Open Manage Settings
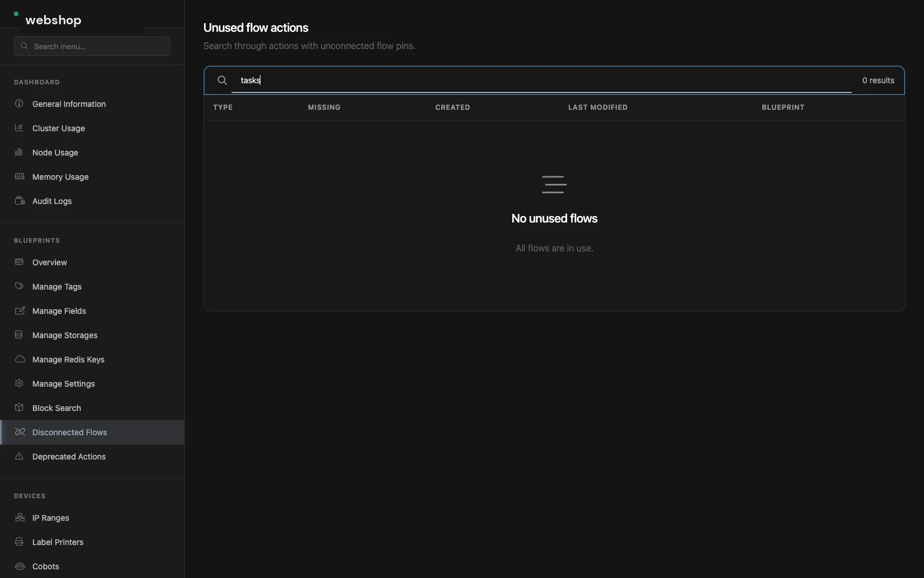Screen dimensions: 924x578 92,384
